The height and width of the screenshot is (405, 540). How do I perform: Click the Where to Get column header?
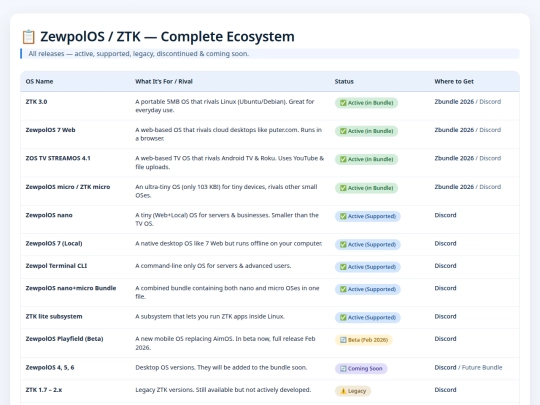[x=454, y=81]
